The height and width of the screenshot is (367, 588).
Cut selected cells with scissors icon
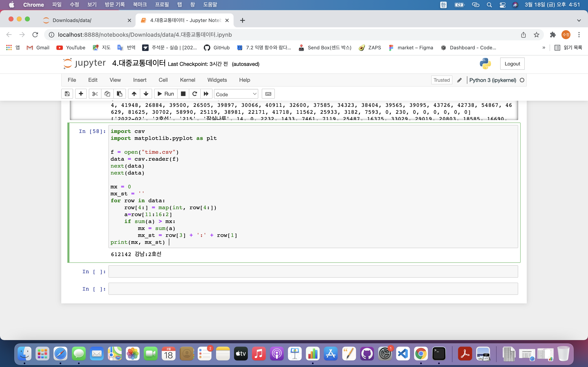point(95,94)
